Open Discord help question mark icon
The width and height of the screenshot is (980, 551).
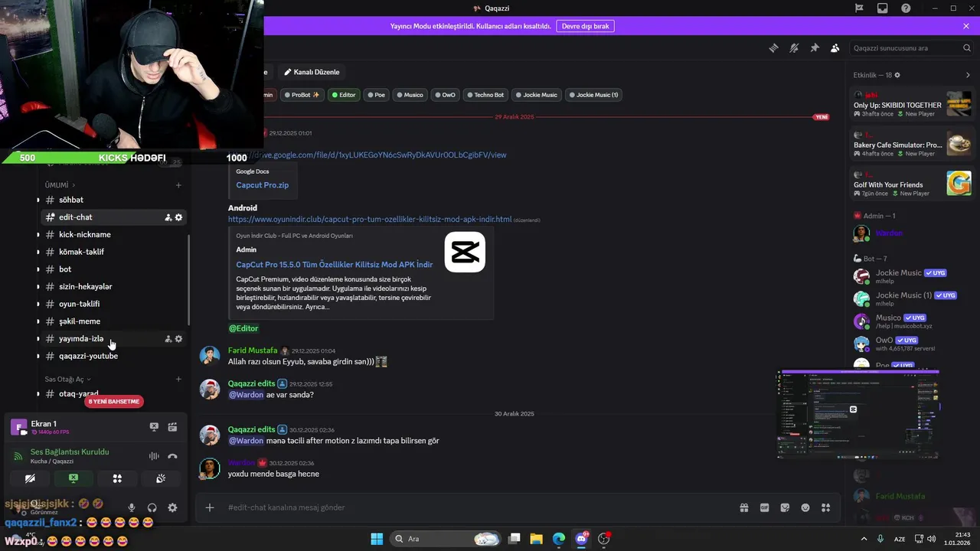coord(906,8)
